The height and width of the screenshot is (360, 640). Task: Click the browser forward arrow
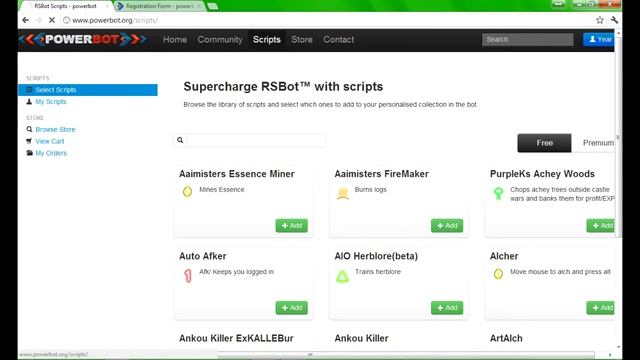(x=38, y=20)
